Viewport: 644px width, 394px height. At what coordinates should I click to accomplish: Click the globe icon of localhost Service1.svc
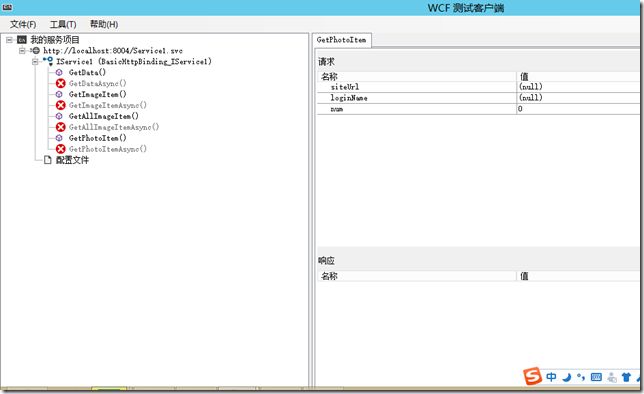coord(36,51)
